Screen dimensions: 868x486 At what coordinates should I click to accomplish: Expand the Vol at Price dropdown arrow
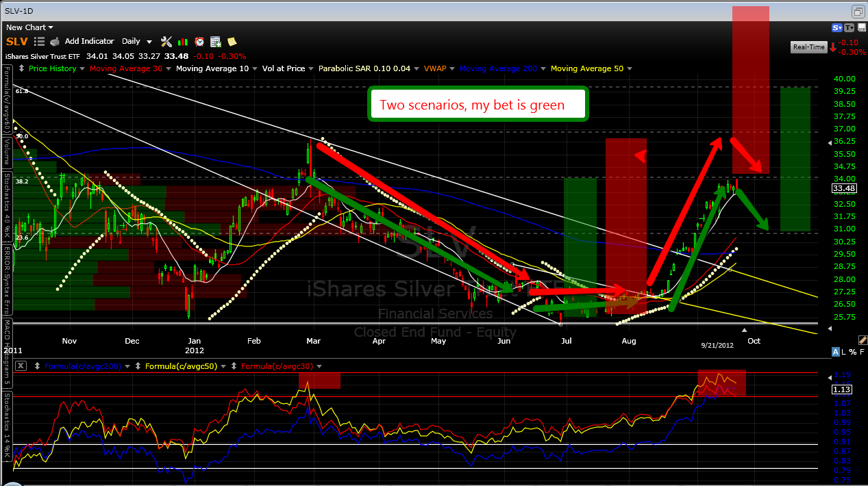[312, 68]
